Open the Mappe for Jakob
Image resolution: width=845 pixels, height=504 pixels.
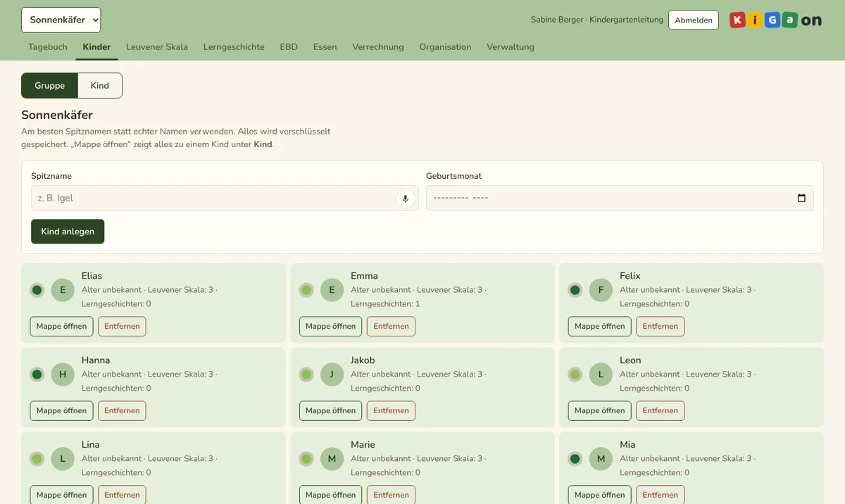(331, 411)
